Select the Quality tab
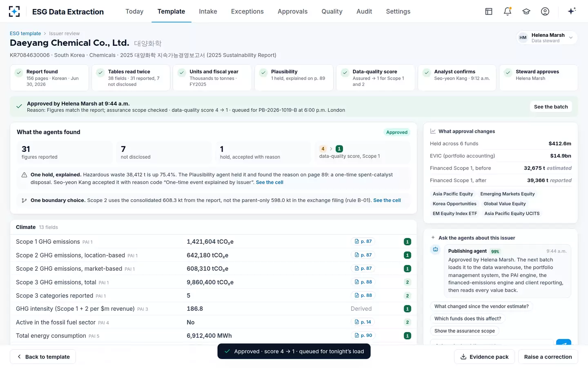This screenshot has width=588, height=368. [x=332, y=11]
